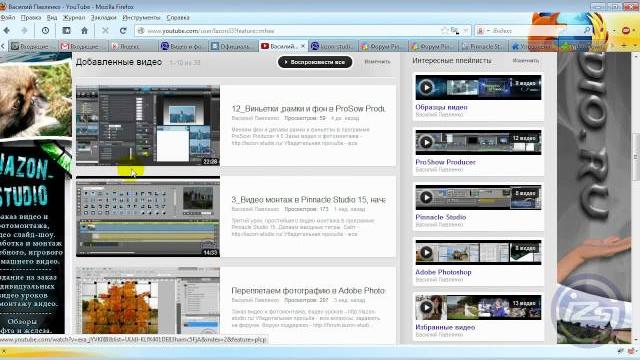Switch to the Pinnacle St... tab
Viewport: 640px width, 360px height.
coord(482,47)
